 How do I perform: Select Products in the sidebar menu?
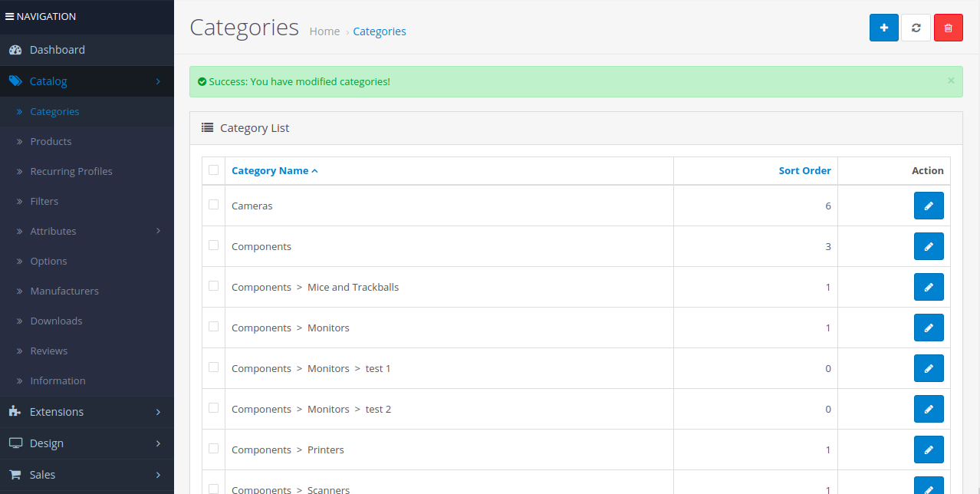(x=51, y=140)
